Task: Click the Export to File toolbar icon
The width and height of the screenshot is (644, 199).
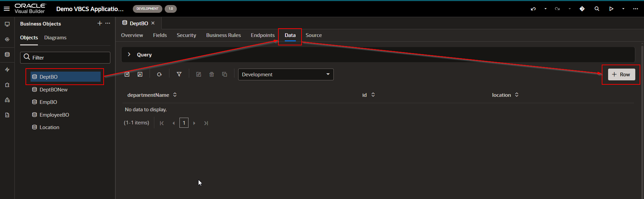Action: click(140, 74)
